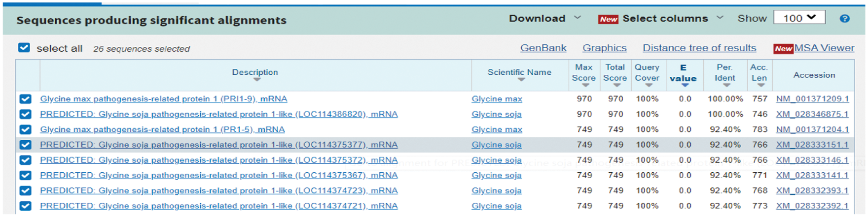
Task: Open the Show 100 results dropdown
Action: [x=799, y=18]
